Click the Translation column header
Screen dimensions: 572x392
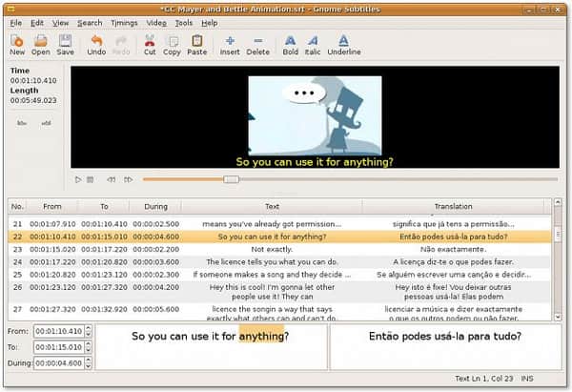pos(453,207)
